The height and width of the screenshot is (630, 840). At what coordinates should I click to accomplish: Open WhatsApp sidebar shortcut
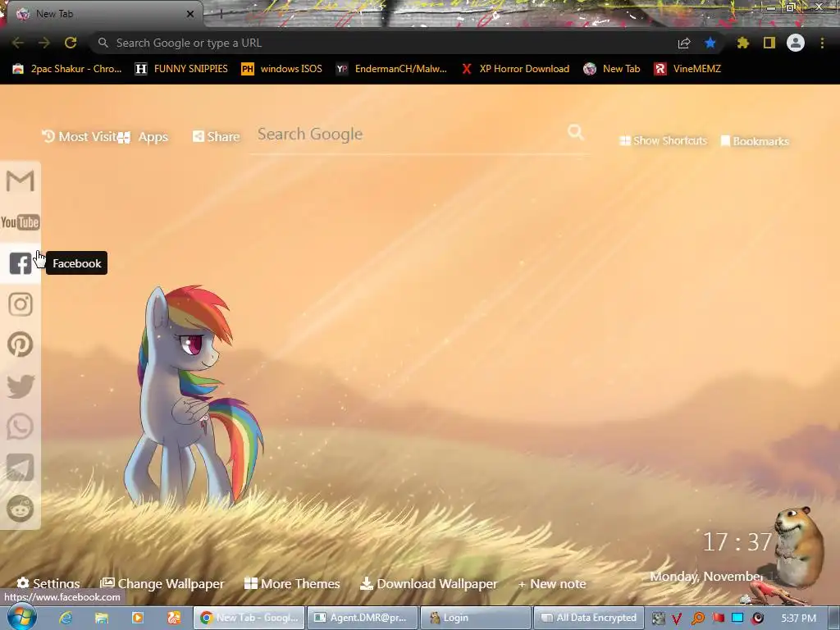(21, 427)
